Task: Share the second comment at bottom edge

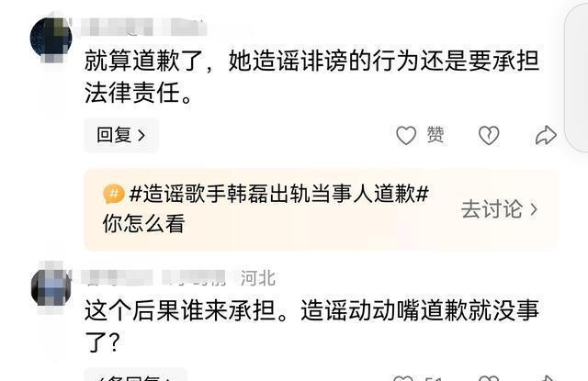Action: pyautogui.click(x=546, y=377)
